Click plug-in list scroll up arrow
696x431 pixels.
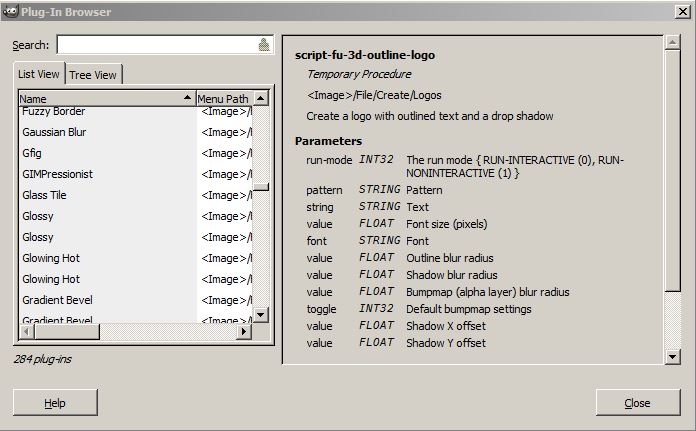[261, 98]
